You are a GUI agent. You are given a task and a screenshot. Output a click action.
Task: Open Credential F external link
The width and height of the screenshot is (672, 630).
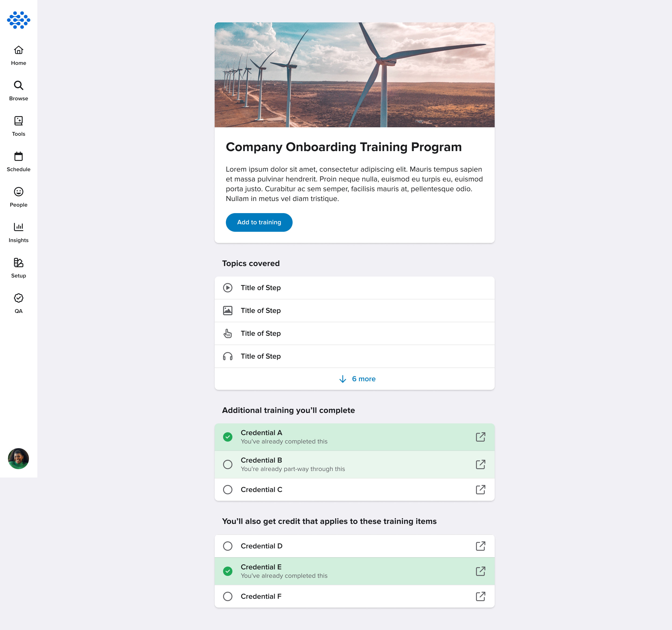[x=480, y=596]
